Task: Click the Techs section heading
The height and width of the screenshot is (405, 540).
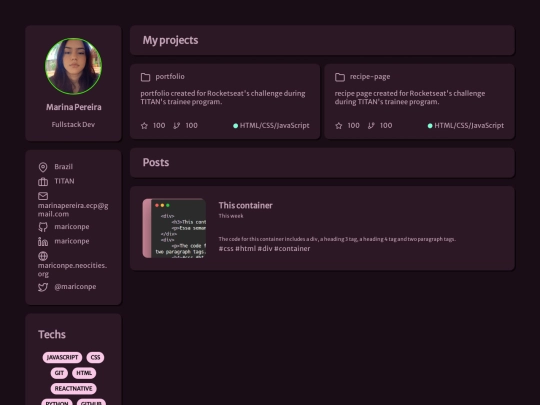Action: click(x=52, y=334)
